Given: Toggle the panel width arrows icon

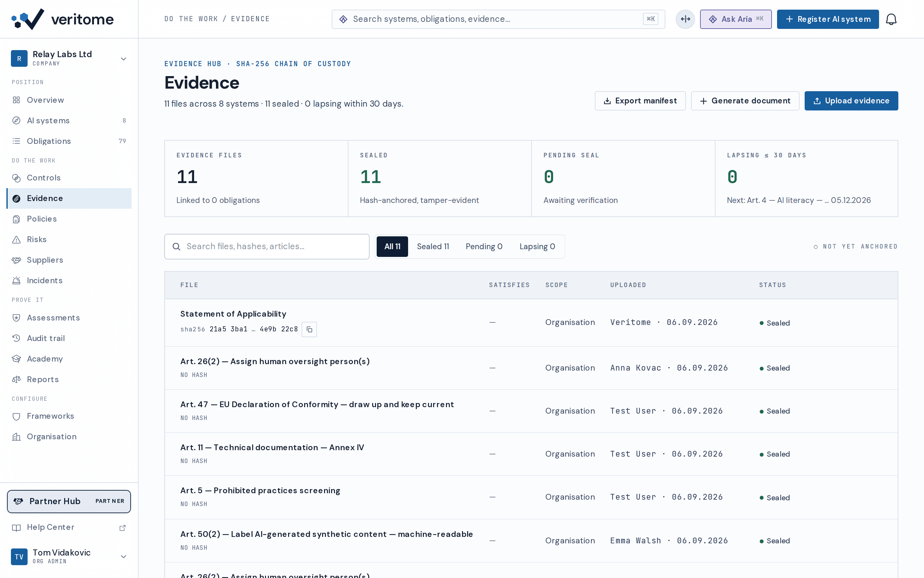Looking at the screenshot, I should coord(685,19).
